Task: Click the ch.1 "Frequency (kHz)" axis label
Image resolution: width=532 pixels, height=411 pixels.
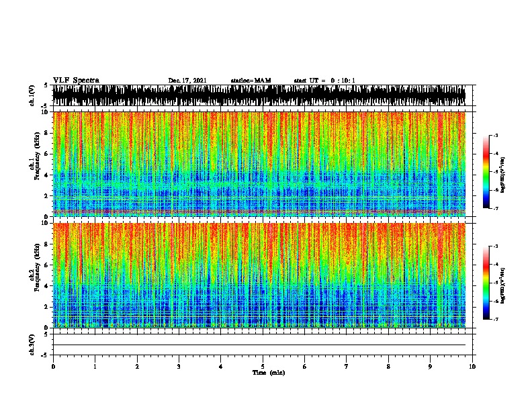Action: click(37, 156)
